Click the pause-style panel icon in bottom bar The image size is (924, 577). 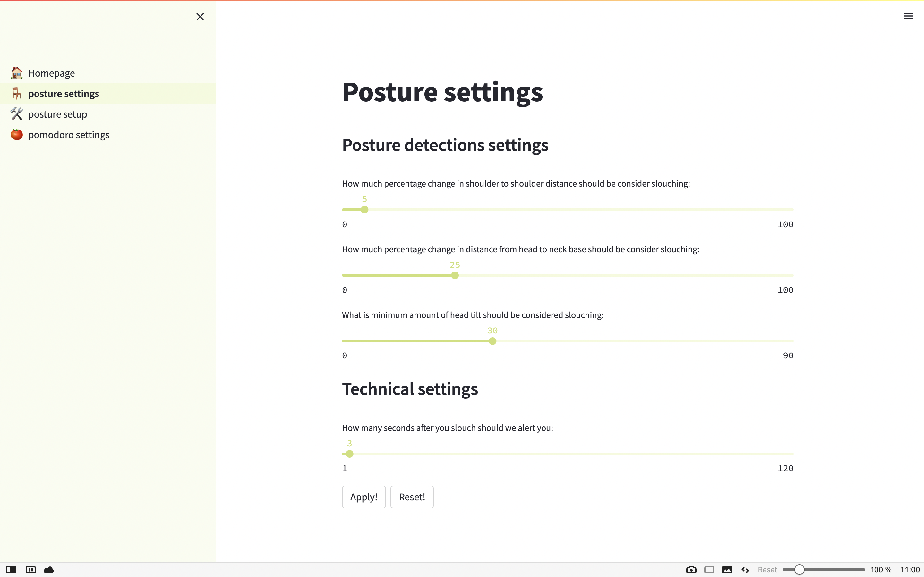point(30,570)
